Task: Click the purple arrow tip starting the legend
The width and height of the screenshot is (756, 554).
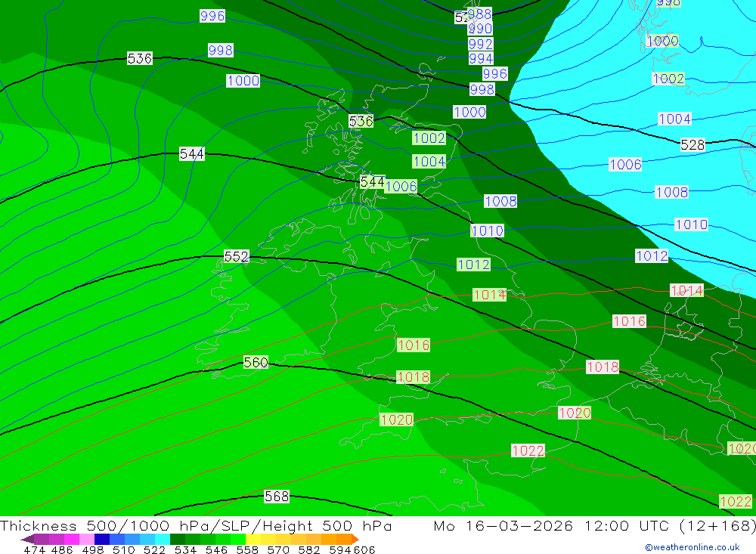Action: click(27, 539)
